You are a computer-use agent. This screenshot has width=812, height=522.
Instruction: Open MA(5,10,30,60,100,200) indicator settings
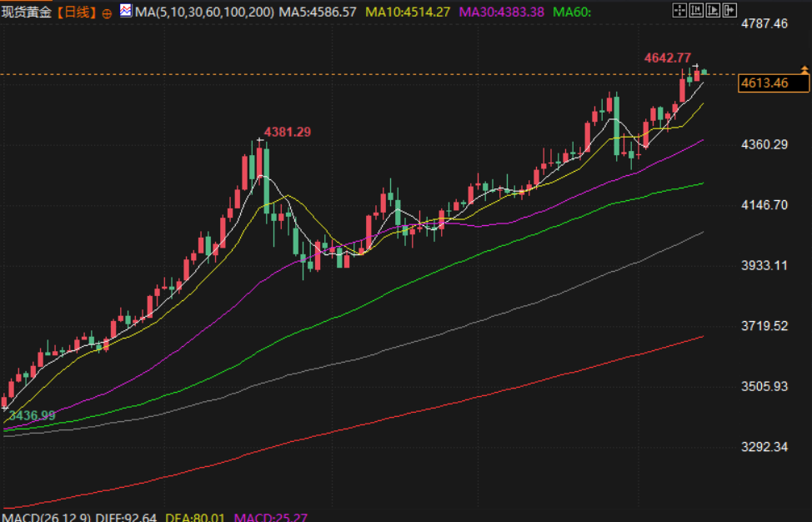coord(204,12)
